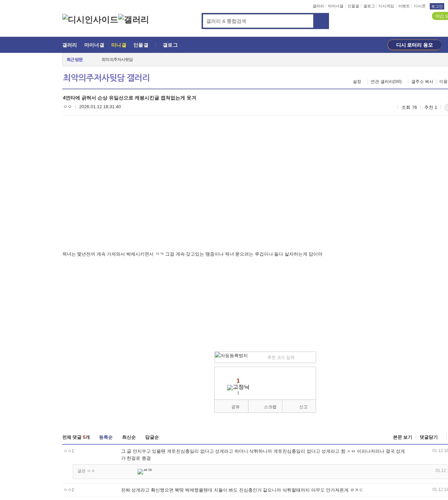The height and width of the screenshot is (500, 448).
Task: Click the DCInside logo image
Action: 90,20
